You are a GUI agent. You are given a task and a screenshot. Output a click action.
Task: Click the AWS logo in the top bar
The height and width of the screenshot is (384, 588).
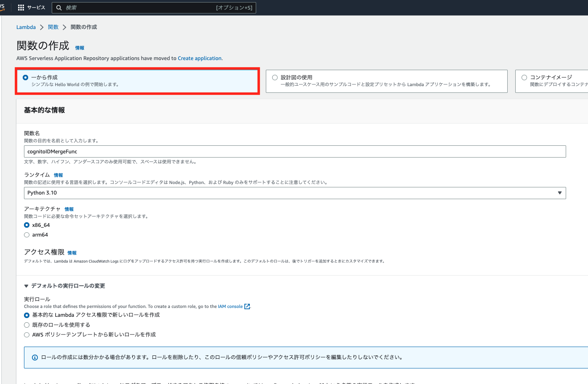click(x=2, y=7)
